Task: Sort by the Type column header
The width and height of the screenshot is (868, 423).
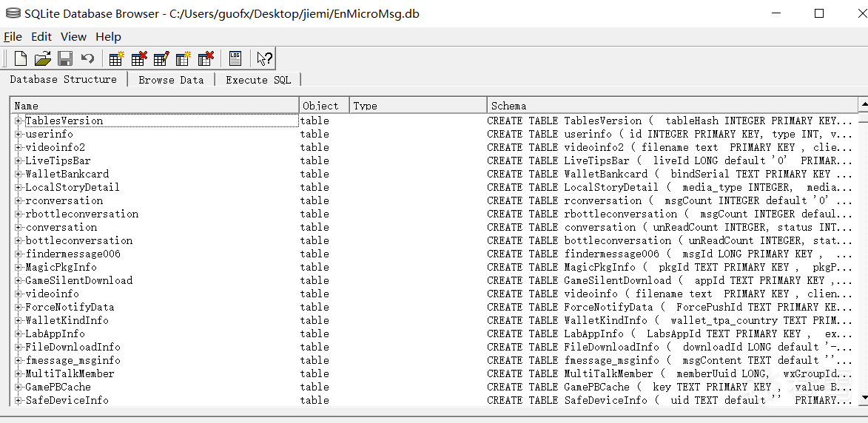Action: point(418,106)
